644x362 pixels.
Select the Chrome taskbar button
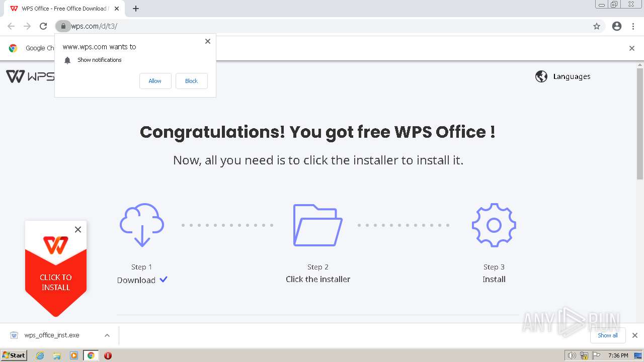point(91,355)
